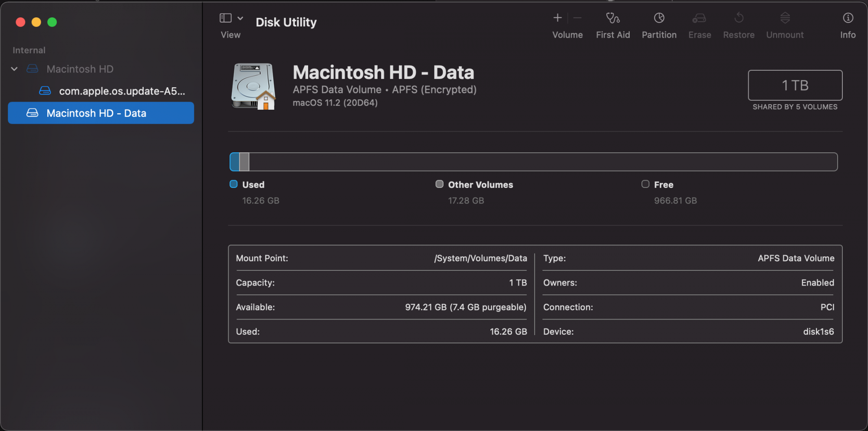868x431 pixels.
Task: Click the Free space portion of storage bar
Action: [543, 162]
